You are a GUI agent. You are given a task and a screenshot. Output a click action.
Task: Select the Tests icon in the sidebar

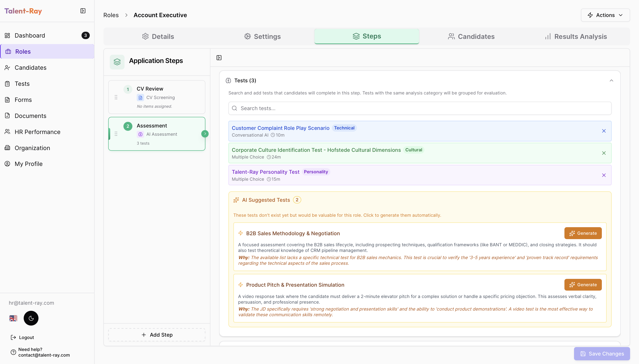[22, 83]
